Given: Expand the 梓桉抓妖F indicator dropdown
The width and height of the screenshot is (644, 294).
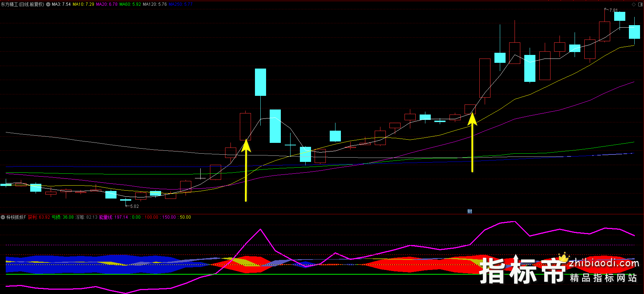Looking at the screenshot, I should click(3, 217).
